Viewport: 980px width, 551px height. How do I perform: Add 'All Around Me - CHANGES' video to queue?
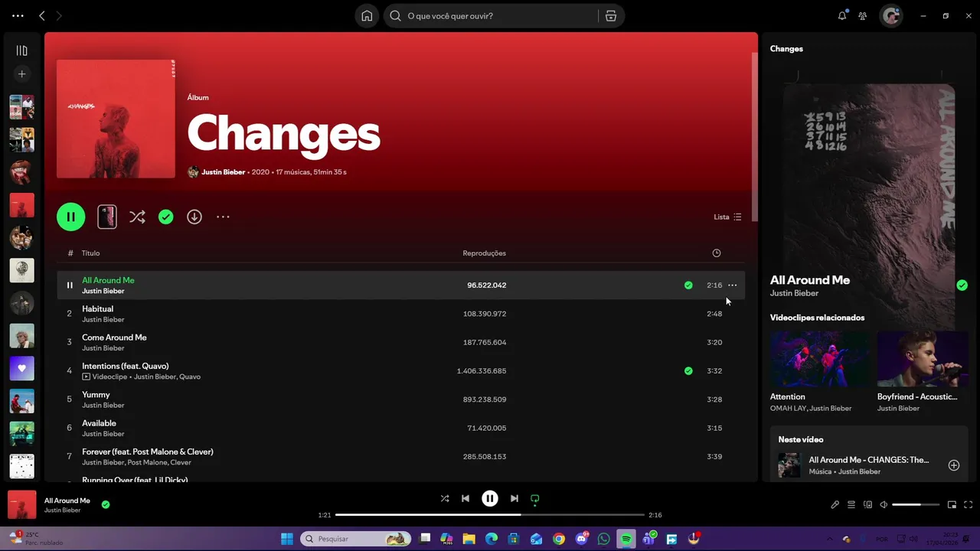(x=954, y=465)
